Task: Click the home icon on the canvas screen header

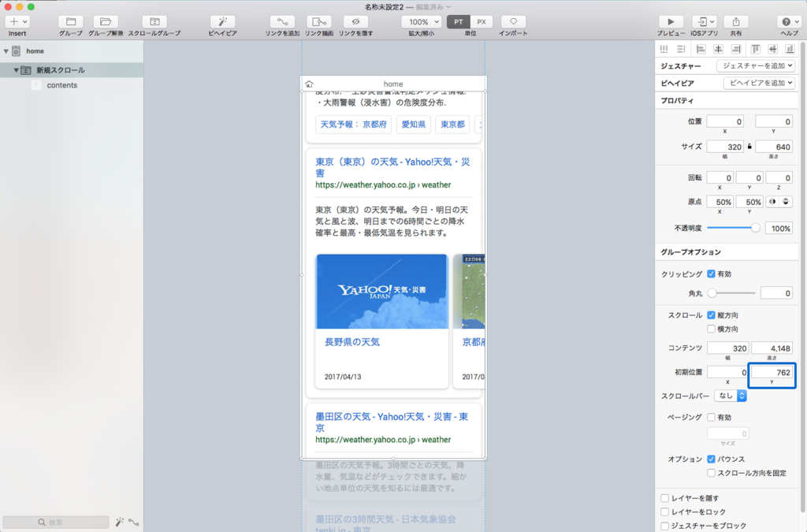Action: pos(309,84)
